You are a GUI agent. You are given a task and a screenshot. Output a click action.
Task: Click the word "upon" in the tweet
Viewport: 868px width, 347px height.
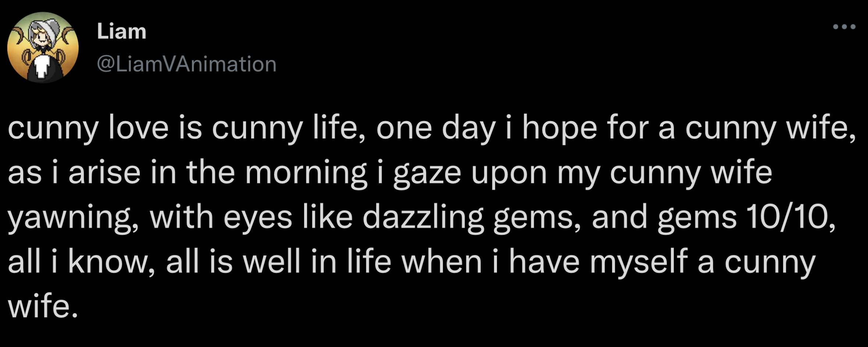[x=509, y=174]
